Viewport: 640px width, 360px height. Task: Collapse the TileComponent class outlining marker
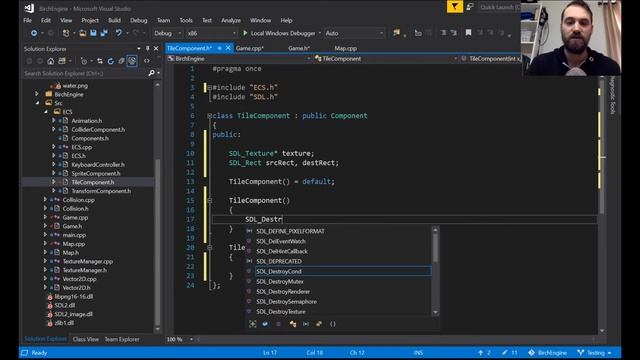pyautogui.click(x=209, y=116)
